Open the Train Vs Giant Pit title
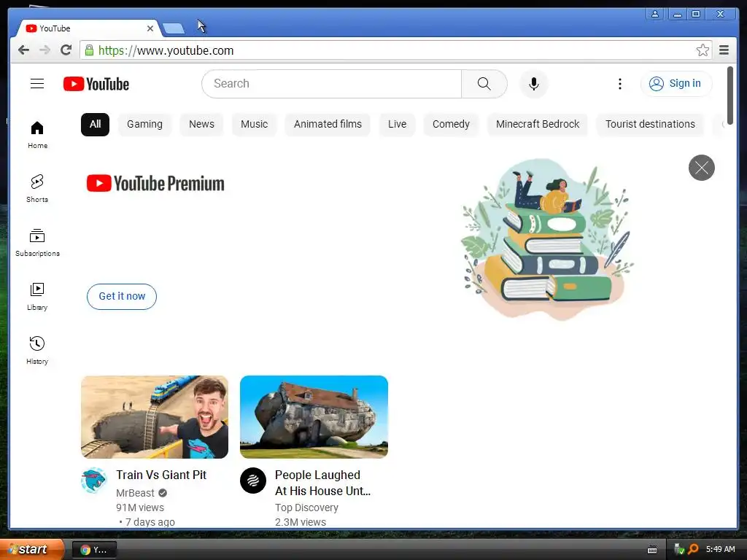 [x=161, y=475]
